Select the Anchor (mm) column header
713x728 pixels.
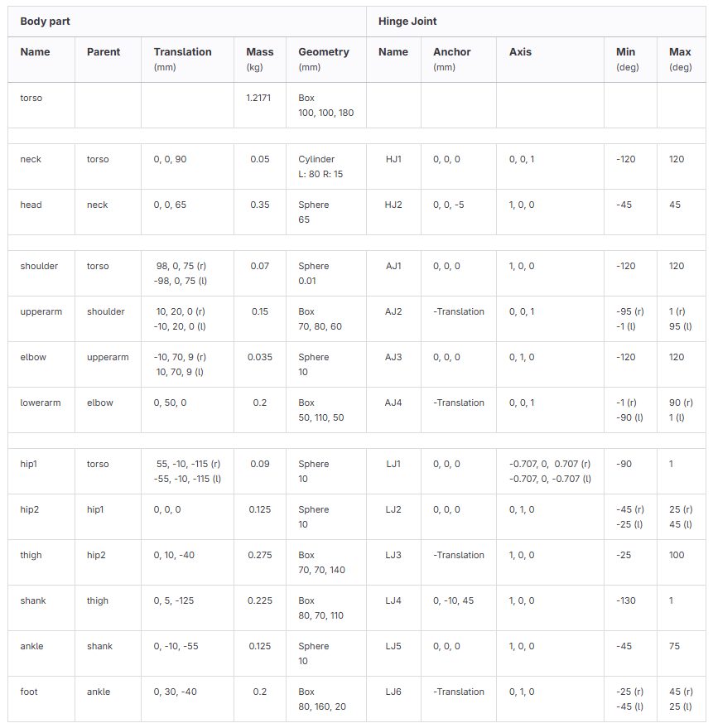tap(451, 58)
